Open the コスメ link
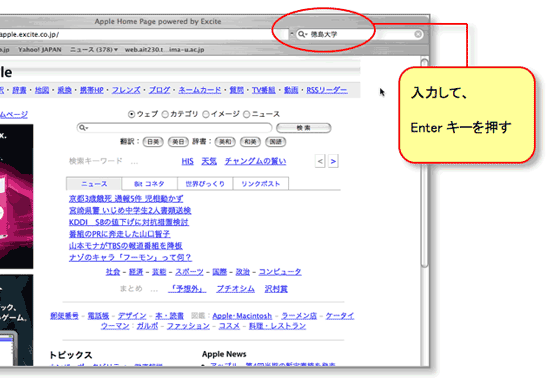Screen dimensions: 550x381 click(x=229, y=326)
